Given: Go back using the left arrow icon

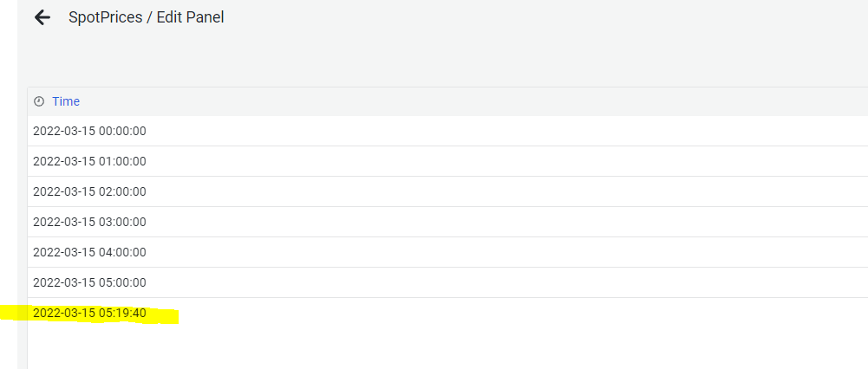Looking at the screenshot, I should (42, 17).
